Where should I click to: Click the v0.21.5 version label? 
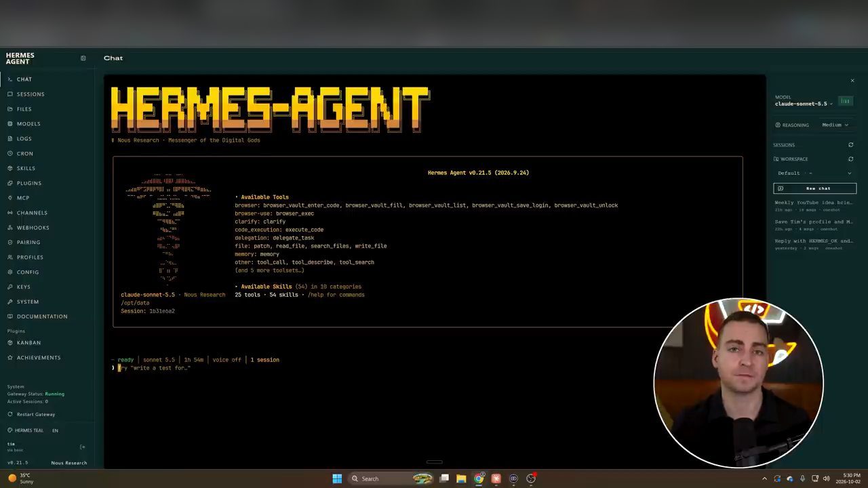coord(18,463)
